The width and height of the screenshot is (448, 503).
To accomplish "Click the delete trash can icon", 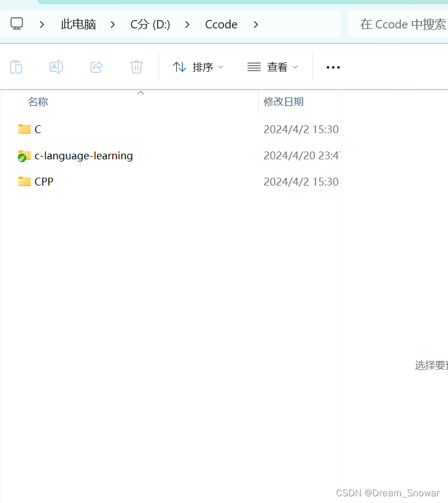I will (x=137, y=67).
